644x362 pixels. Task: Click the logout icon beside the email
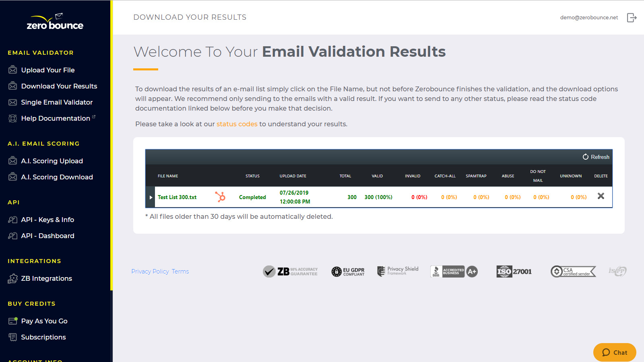(632, 18)
